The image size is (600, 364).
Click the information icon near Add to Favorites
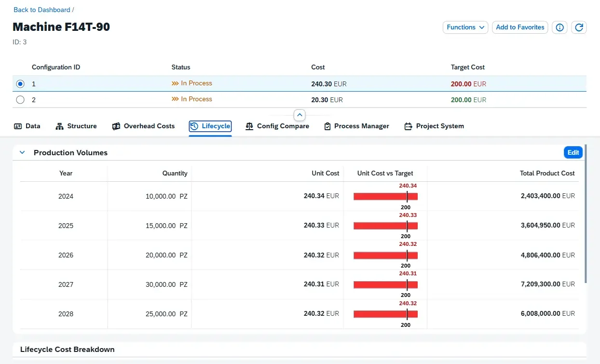pyautogui.click(x=559, y=27)
